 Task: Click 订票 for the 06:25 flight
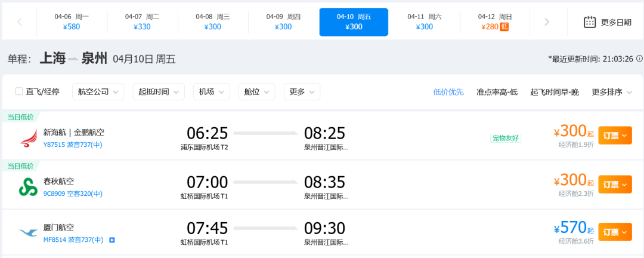[x=614, y=136]
